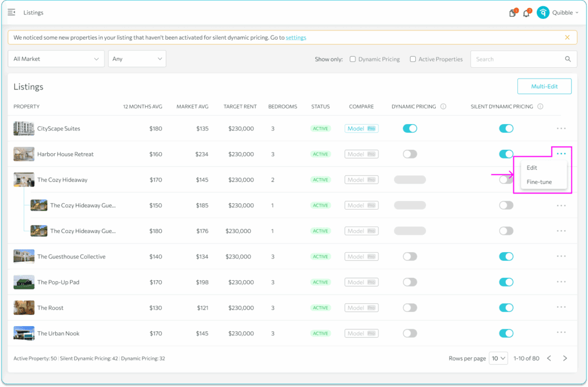Click The Pop-Up Pad property name
This screenshot has height=387, width=588.
pyautogui.click(x=58, y=282)
